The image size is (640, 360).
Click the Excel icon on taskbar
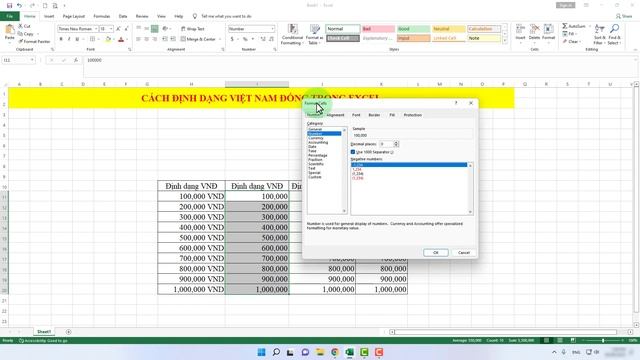click(x=349, y=352)
